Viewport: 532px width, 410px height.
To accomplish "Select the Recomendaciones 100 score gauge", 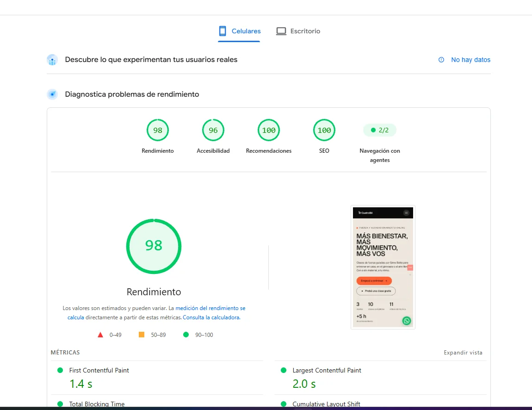I will click(269, 130).
